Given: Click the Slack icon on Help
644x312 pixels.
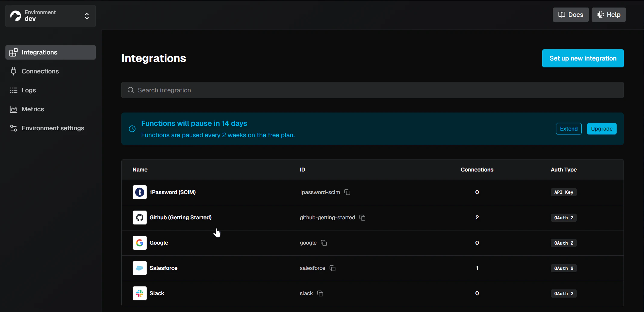Looking at the screenshot, I should (x=600, y=15).
